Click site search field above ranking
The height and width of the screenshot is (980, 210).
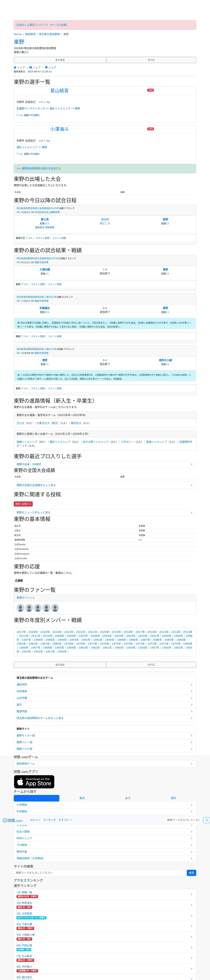coord(100,872)
